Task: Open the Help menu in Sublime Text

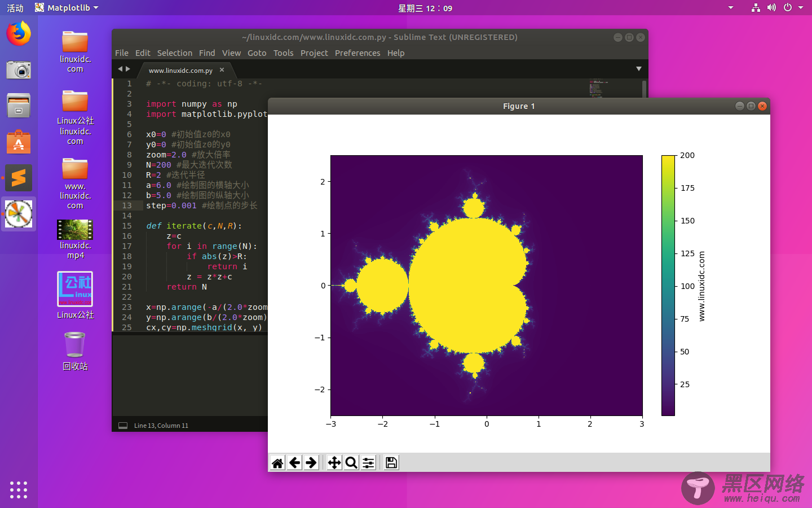Action: click(396, 53)
